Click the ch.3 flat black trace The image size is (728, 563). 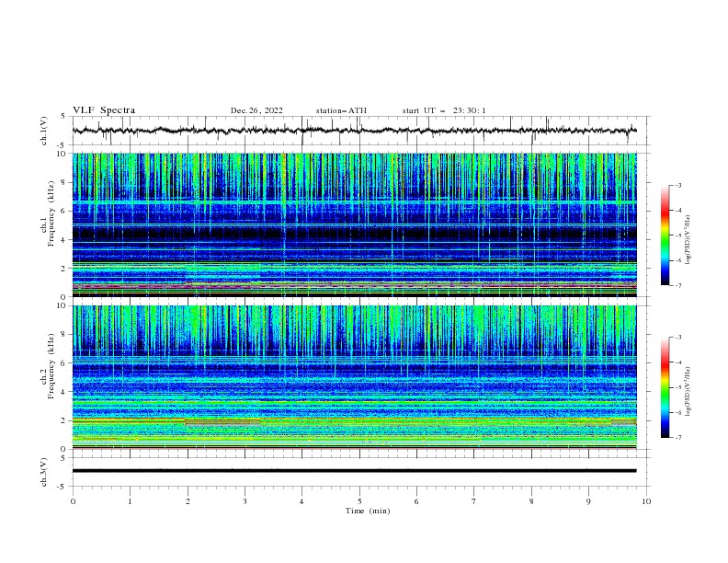click(x=355, y=471)
